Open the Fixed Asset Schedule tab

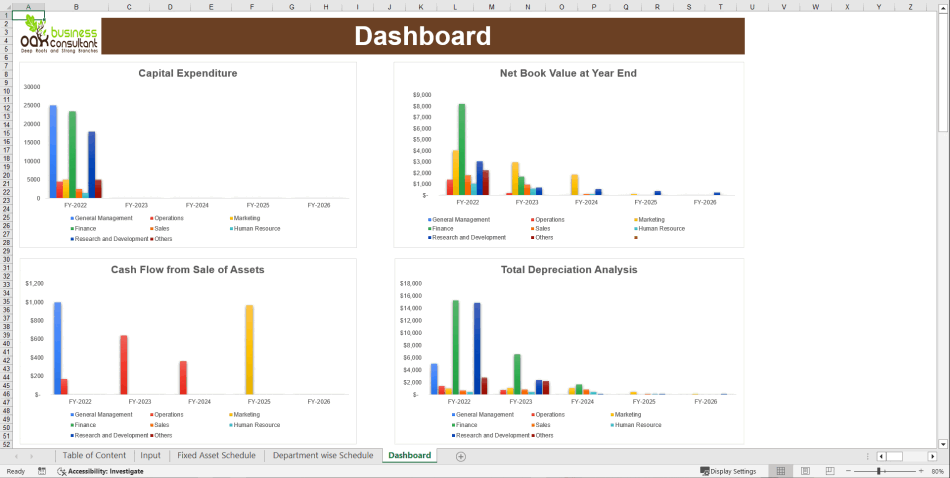pyautogui.click(x=216, y=456)
